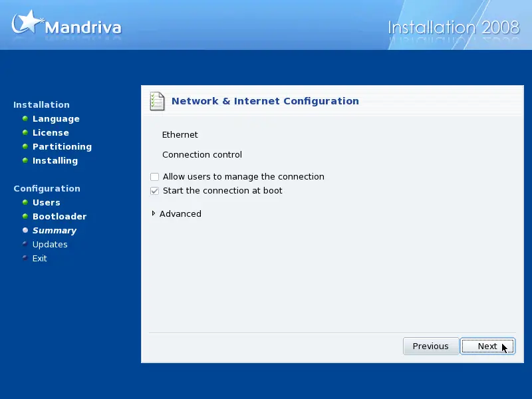
Task: Select the Exit step in sidebar
Action: pos(39,259)
